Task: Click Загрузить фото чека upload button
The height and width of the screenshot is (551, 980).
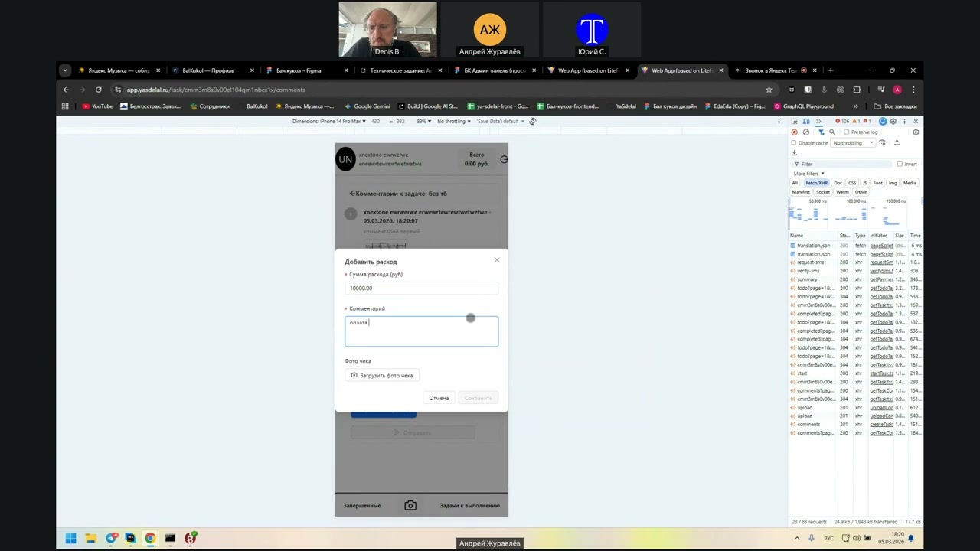Action: coord(382,375)
